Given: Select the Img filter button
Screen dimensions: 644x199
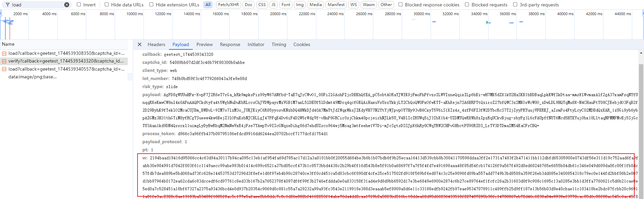Looking at the screenshot, I should pyautogui.click(x=300, y=5).
